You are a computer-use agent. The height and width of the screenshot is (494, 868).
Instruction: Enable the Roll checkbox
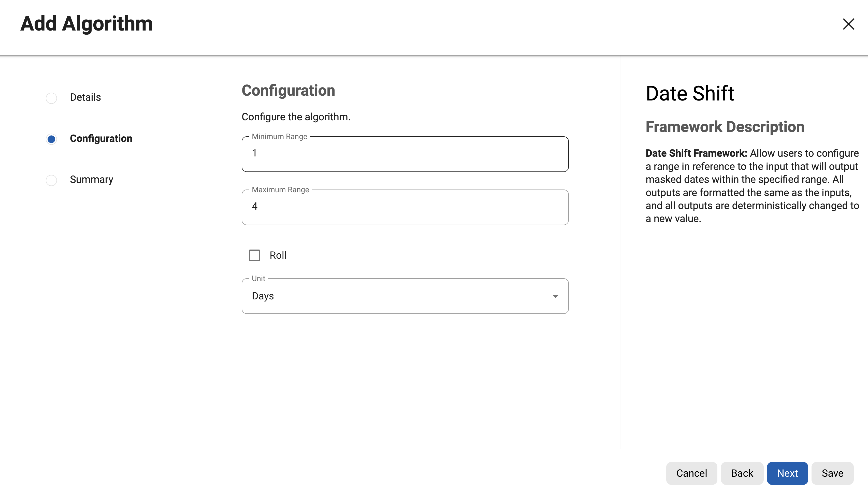coord(254,255)
